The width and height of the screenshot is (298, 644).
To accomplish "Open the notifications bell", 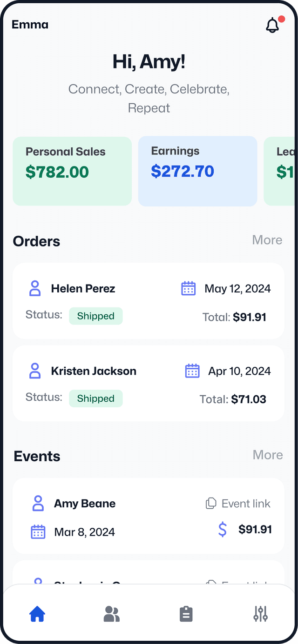I will tap(273, 26).
